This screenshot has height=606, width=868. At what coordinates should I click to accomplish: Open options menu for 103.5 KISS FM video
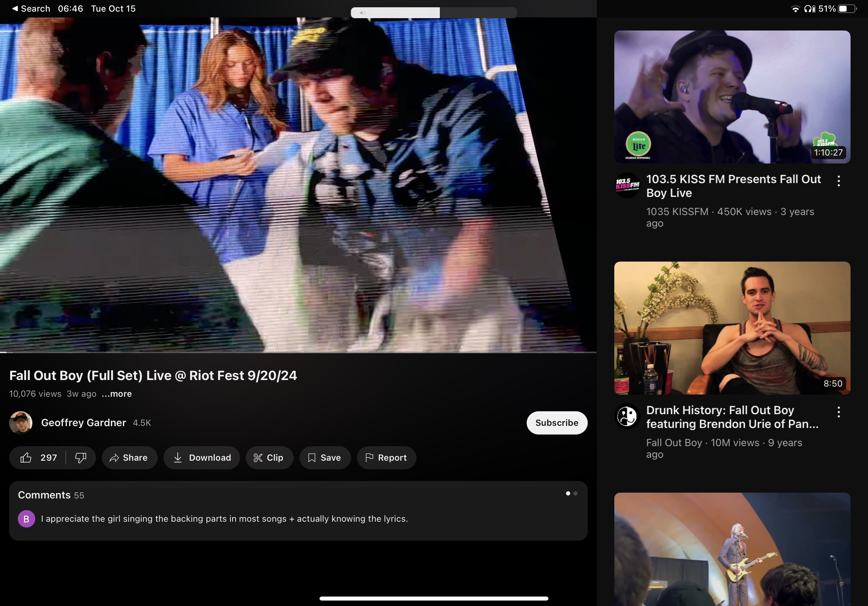839,181
